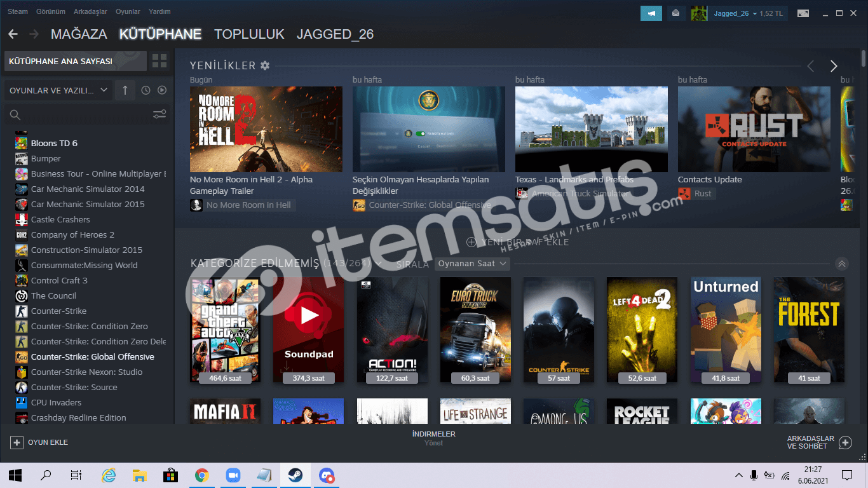868x488 pixels.
Task: Open Grand Theft Auto V cover
Action: point(226,330)
